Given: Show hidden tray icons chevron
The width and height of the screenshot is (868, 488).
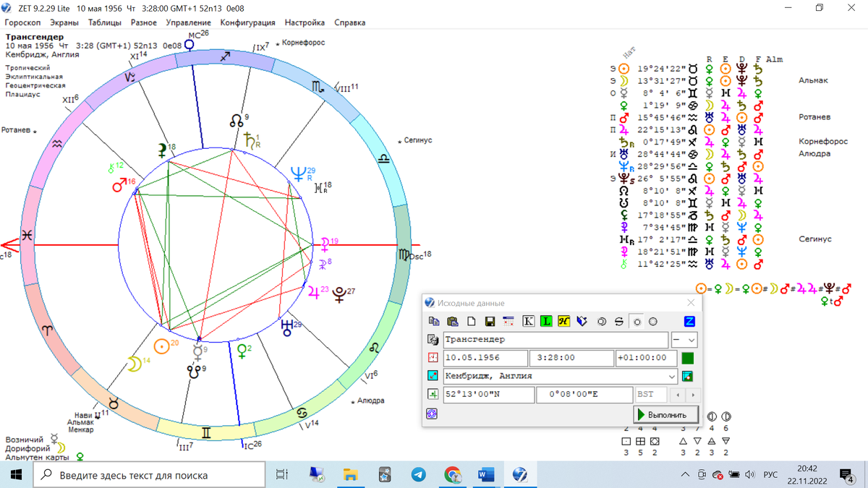Looking at the screenshot, I should point(685,475).
